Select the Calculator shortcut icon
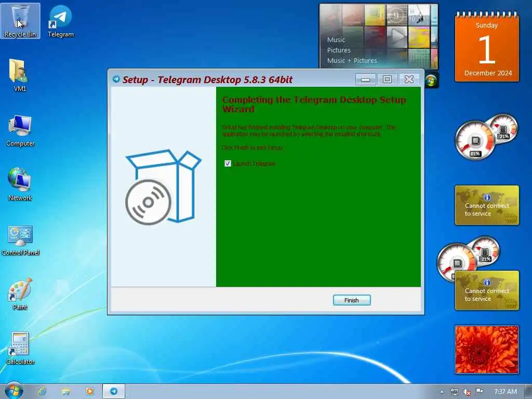Screen dimensions: 532x399 coord(20,348)
